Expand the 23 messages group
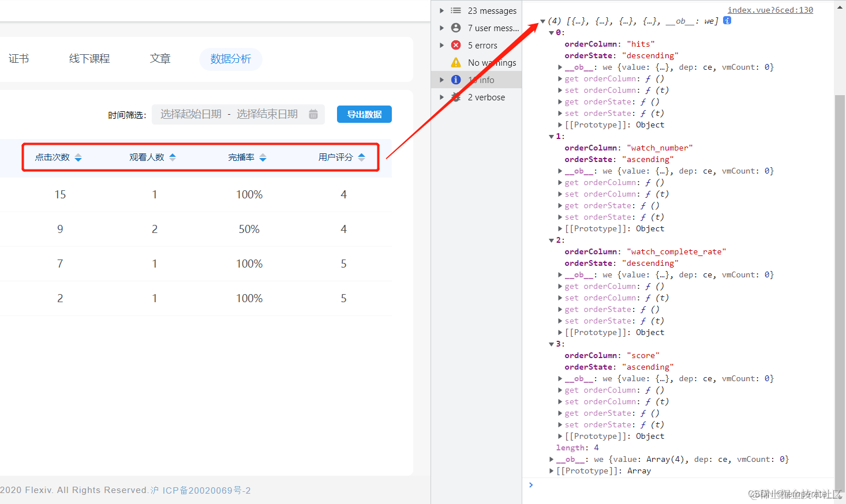 pos(442,10)
